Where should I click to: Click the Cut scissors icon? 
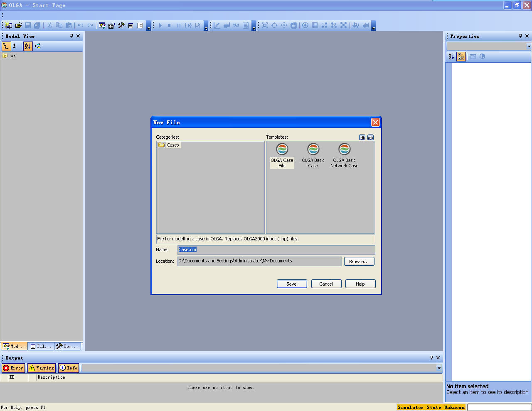[x=49, y=25]
